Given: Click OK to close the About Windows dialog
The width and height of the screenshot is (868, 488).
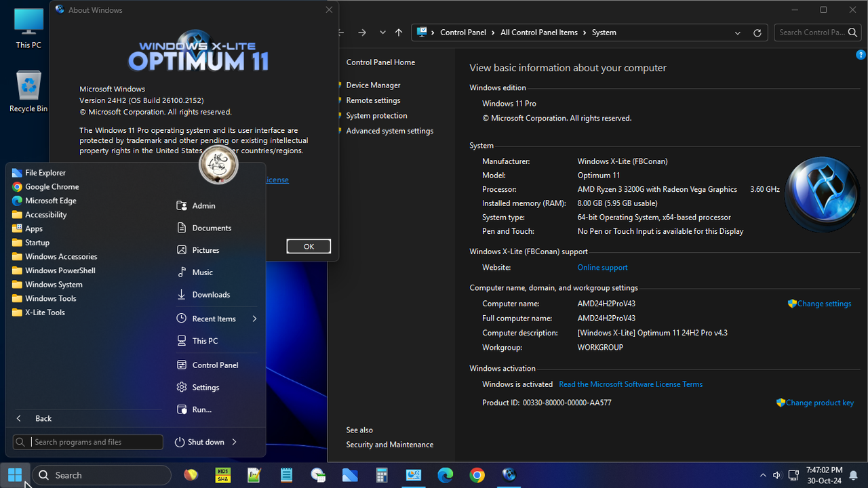Looking at the screenshot, I should 309,246.
